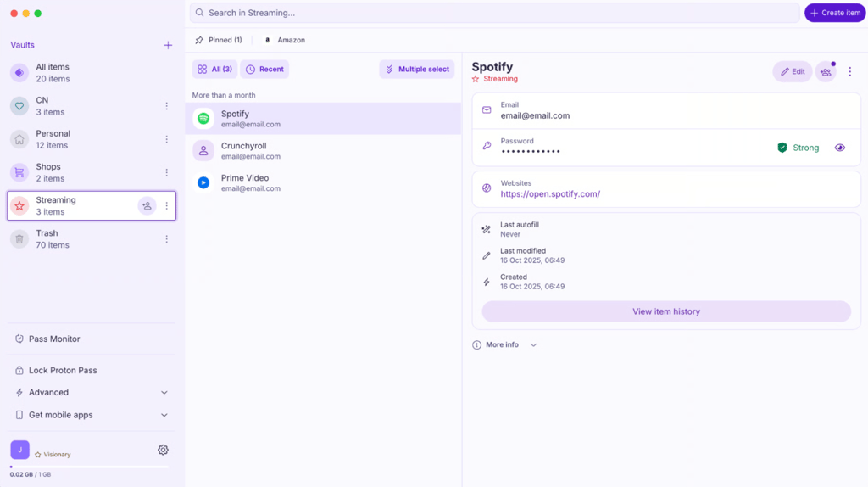Click the Websites globe icon
This screenshot has height=487, width=868.
[487, 188]
